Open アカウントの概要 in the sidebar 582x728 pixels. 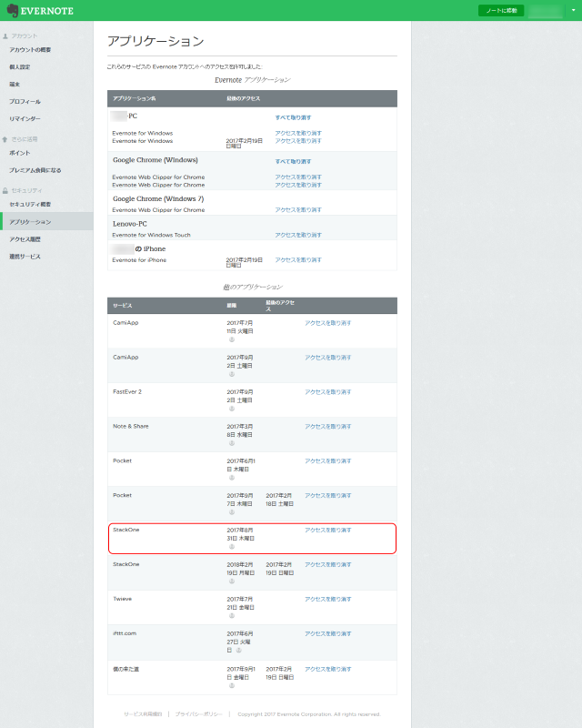[x=30, y=50]
